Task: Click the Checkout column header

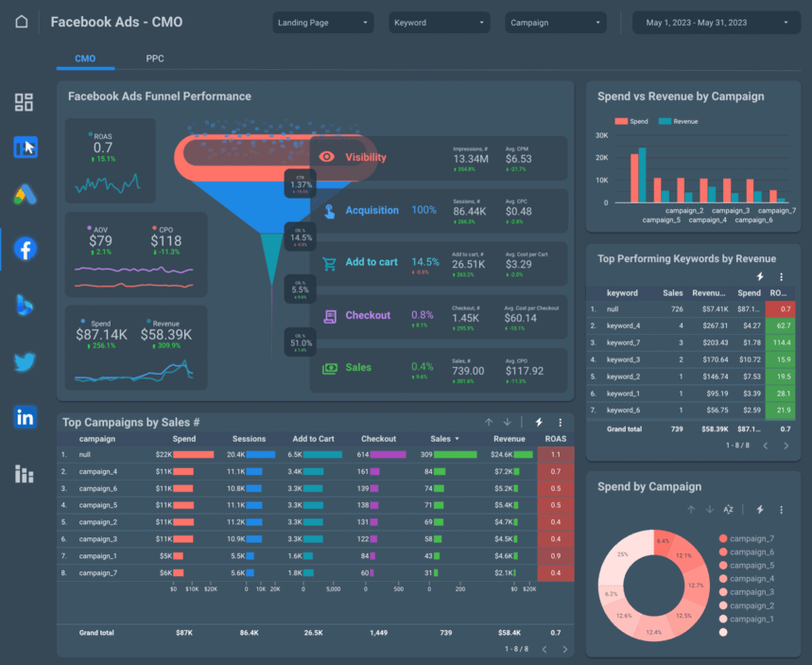Action: (378, 439)
